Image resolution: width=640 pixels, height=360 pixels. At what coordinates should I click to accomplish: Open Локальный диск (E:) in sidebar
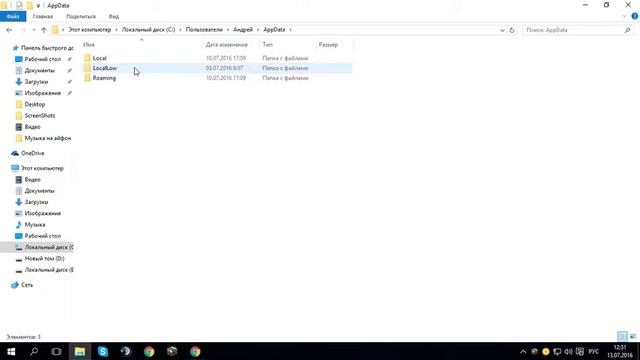click(49, 270)
